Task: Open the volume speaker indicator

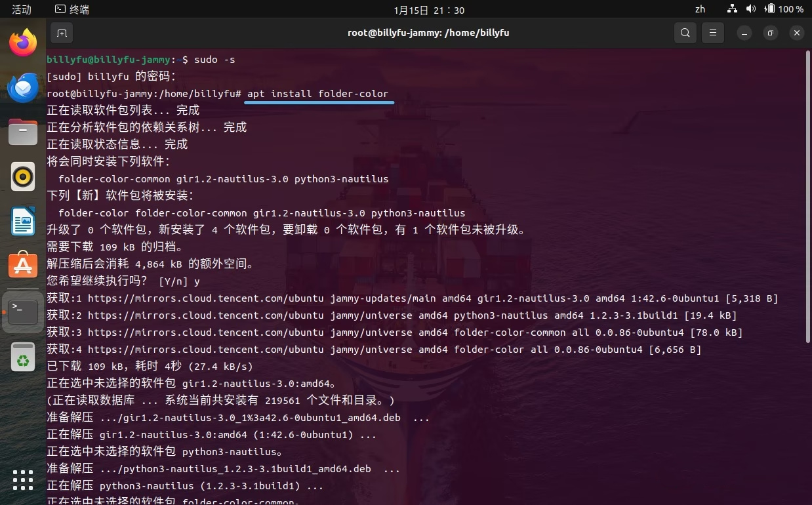Action: tap(751, 9)
